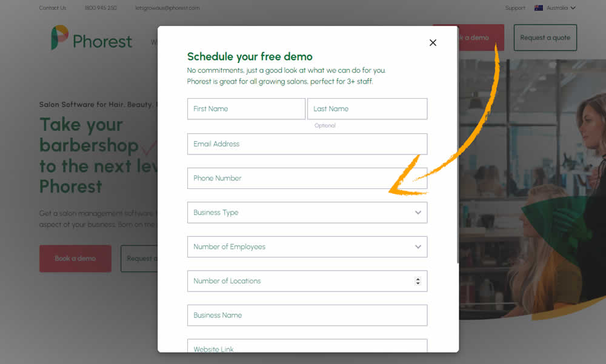Click the Australia flag icon
This screenshot has height=364, width=606.
(538, 8)
